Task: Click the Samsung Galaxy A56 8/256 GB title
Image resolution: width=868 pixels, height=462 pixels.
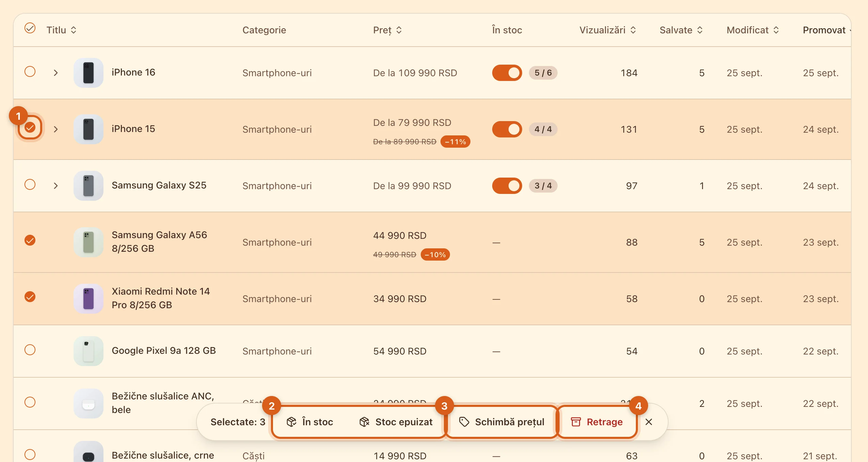Action: [159, 242]
